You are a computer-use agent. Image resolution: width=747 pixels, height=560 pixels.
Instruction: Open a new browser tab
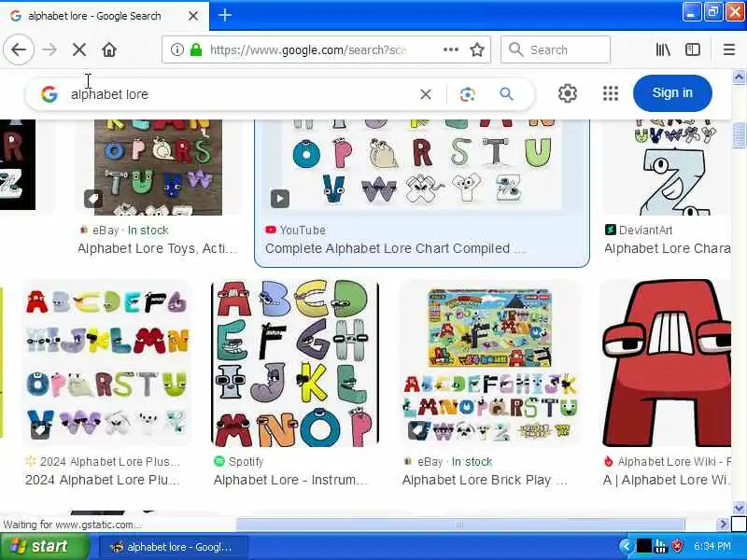225,15
